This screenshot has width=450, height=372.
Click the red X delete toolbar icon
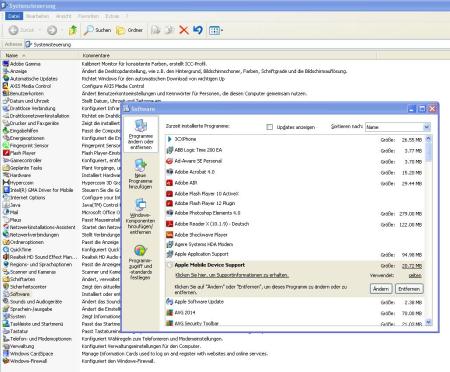pyautogui.click(x=184, y=30)
